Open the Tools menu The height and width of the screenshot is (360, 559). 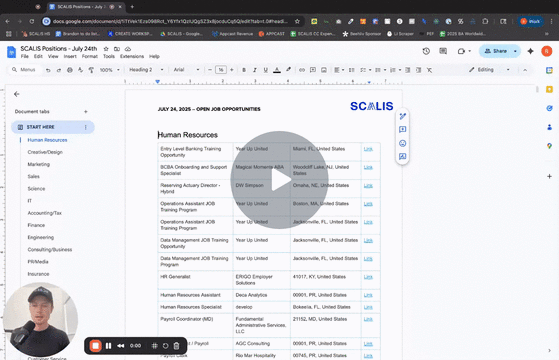point(109,56)
